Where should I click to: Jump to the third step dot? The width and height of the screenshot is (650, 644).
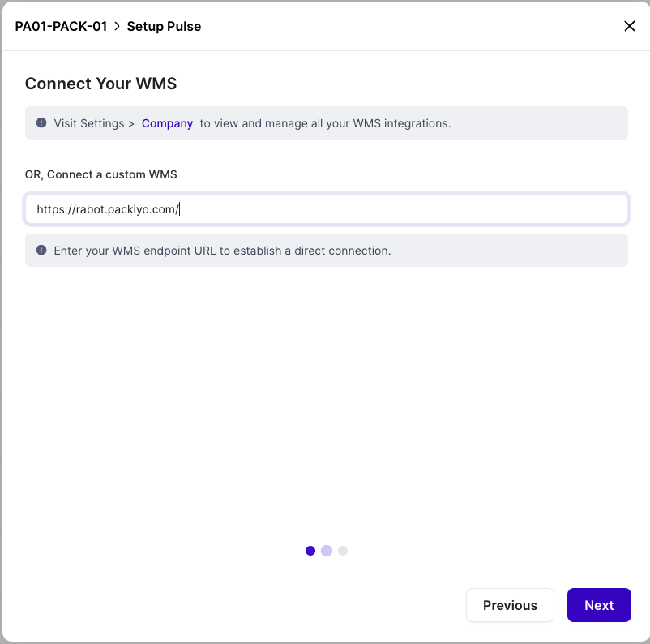342,551
